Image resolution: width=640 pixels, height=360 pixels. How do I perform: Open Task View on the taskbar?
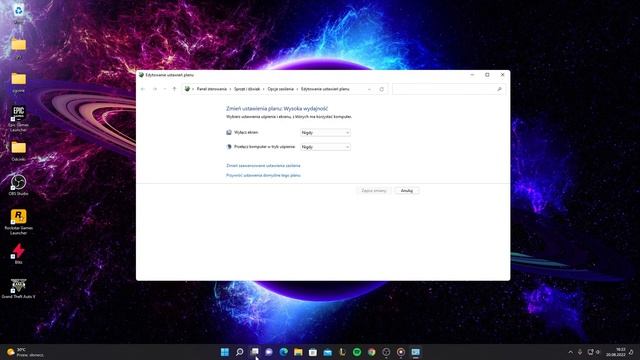pos(254,352)
